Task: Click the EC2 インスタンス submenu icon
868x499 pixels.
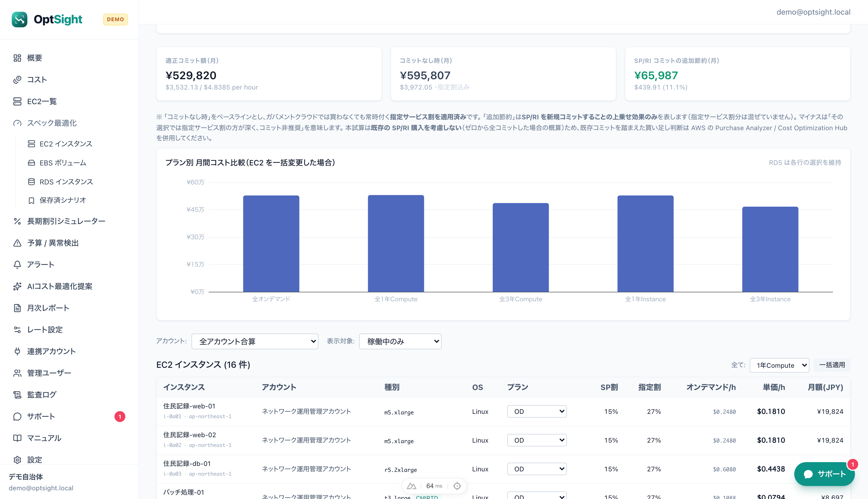Action: pos(31,144)
